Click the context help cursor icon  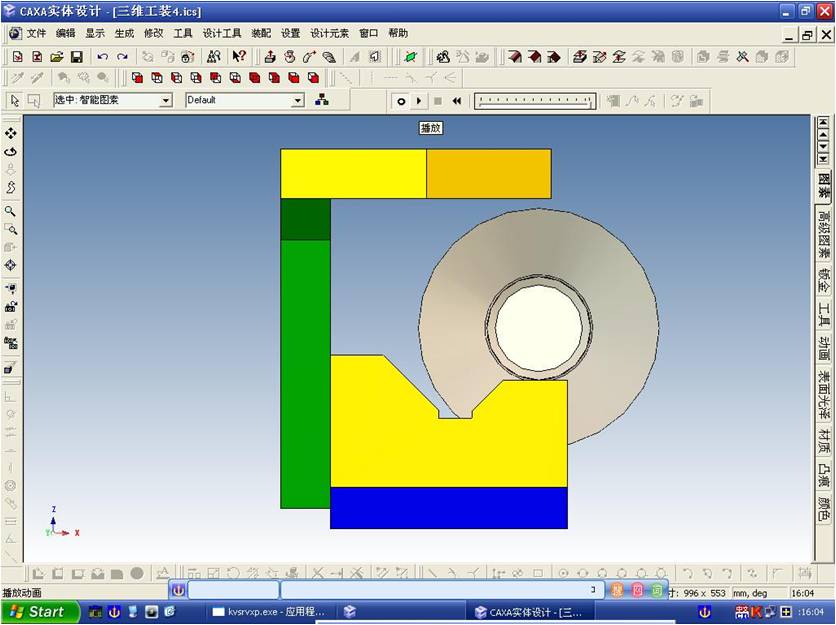(x=239, y=57)
